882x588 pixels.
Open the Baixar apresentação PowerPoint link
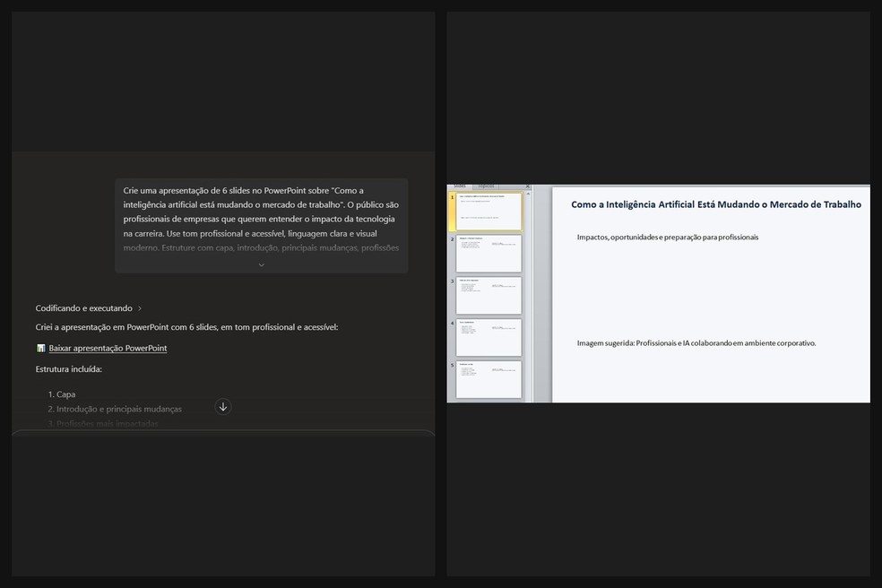(x=108, y=349)
